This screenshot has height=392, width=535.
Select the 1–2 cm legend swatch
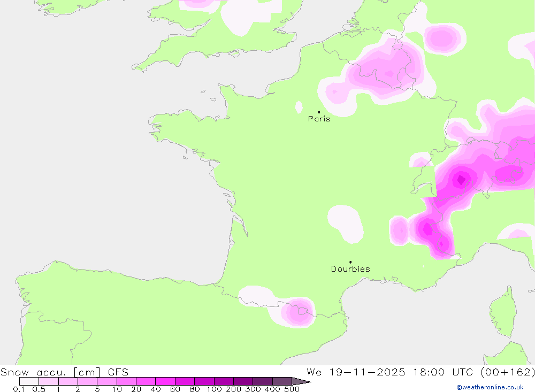tap(68, 381)
